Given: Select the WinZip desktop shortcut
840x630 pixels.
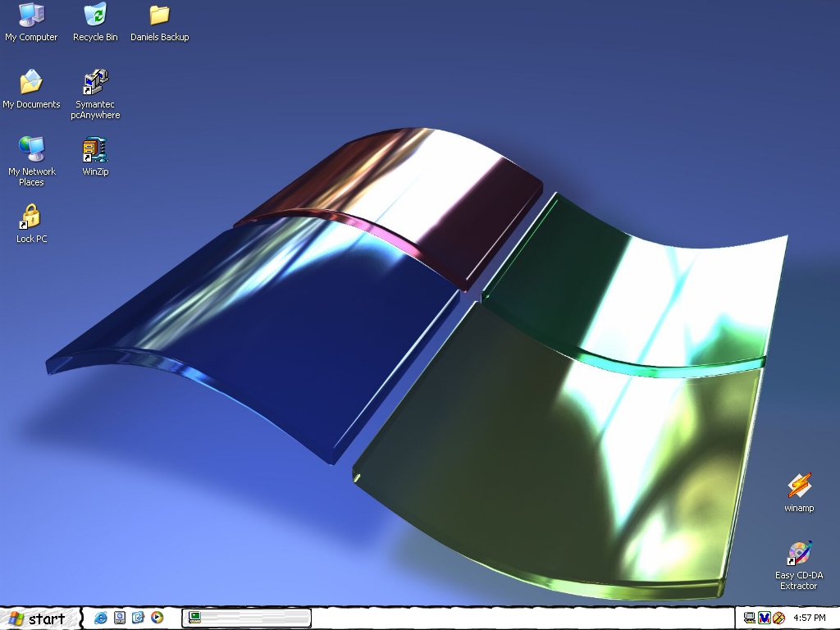Looking at the screenshot, I should click(x=95, y=150).
